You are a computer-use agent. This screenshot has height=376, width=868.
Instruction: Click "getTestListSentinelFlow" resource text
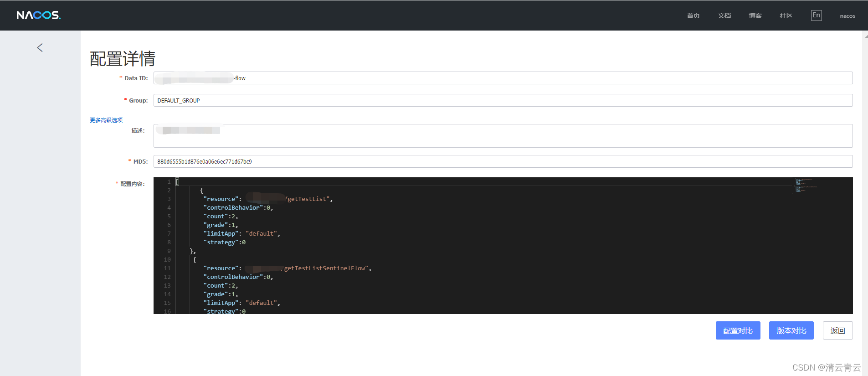(327, 268)
